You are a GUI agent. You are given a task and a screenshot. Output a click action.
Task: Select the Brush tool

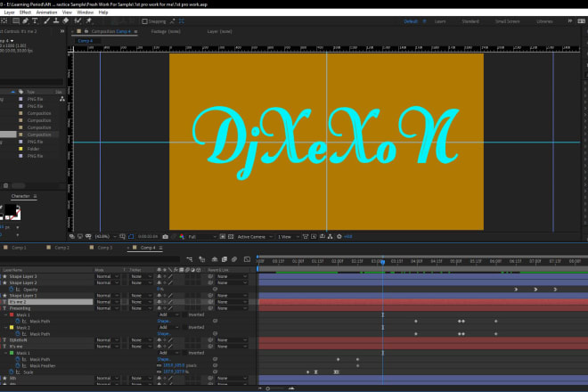[x=46, y=21]
